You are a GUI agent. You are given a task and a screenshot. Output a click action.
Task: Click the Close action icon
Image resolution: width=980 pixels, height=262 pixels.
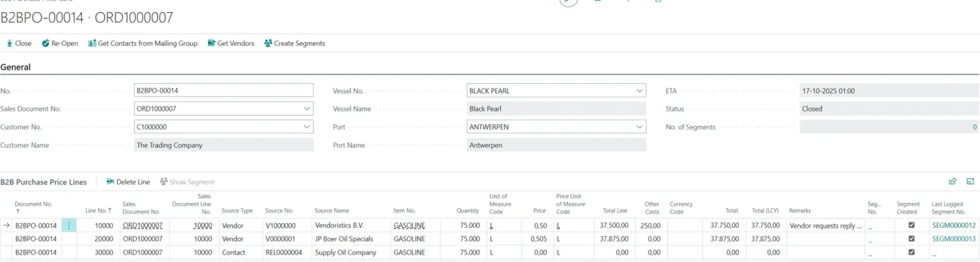10,43
